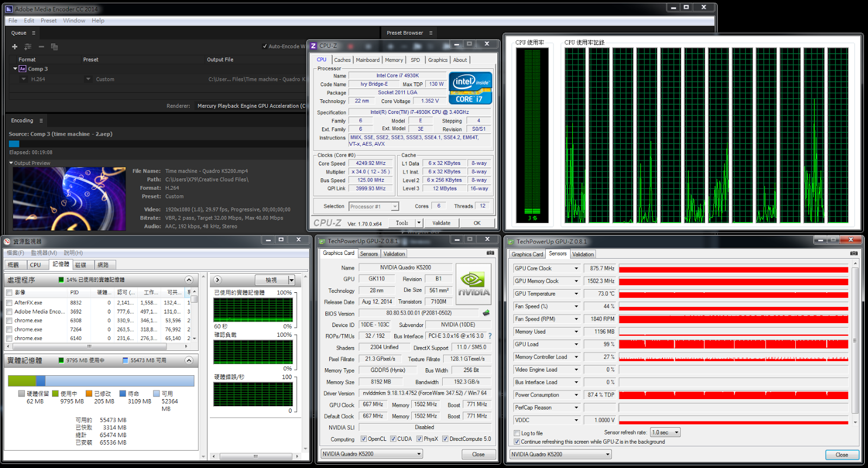Open the Encoding panel menu icon
The height and width of the screenshot is (468, 868).
tap(41, 120)
